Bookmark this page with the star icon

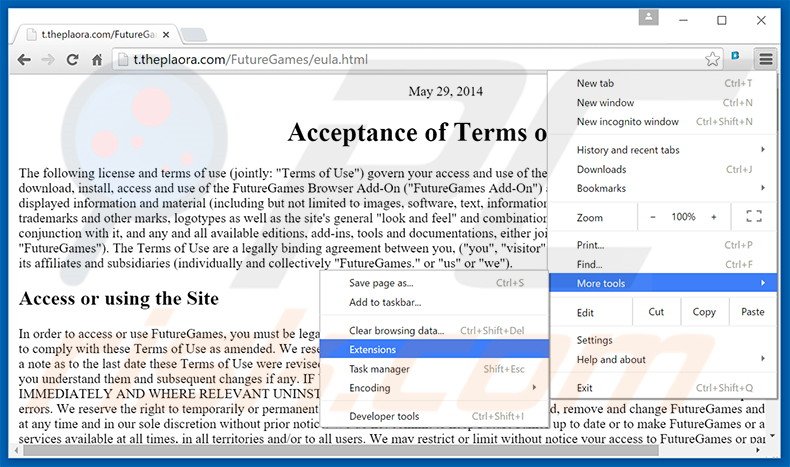(712, 59)
